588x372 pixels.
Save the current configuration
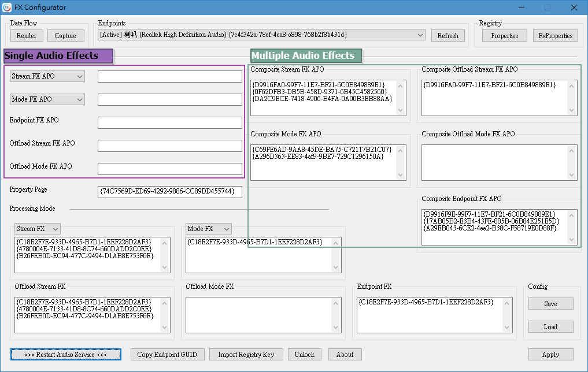(x=550, y=303)
